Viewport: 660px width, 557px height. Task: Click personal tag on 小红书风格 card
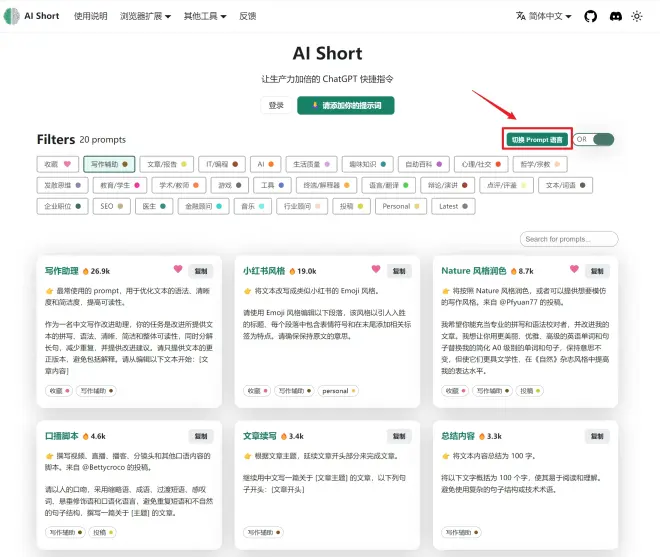(x=339, y=391)
